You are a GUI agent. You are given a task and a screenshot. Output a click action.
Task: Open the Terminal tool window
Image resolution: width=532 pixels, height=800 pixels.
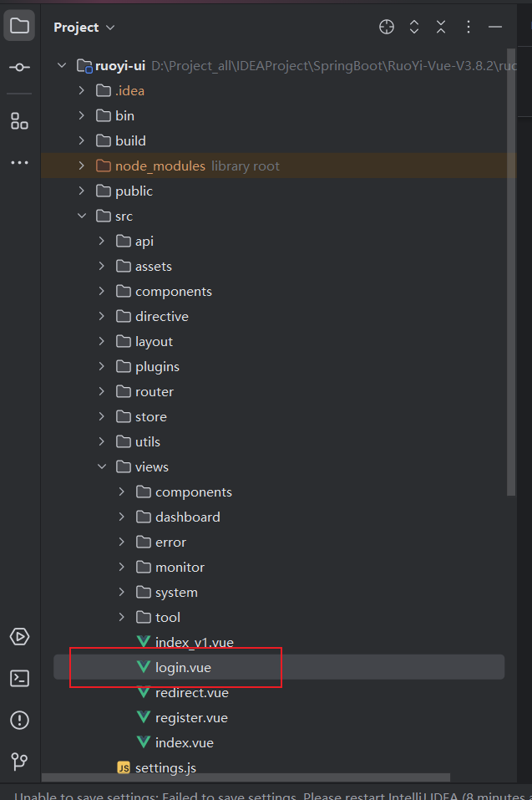pyautogui.click(x=19, y=678)
